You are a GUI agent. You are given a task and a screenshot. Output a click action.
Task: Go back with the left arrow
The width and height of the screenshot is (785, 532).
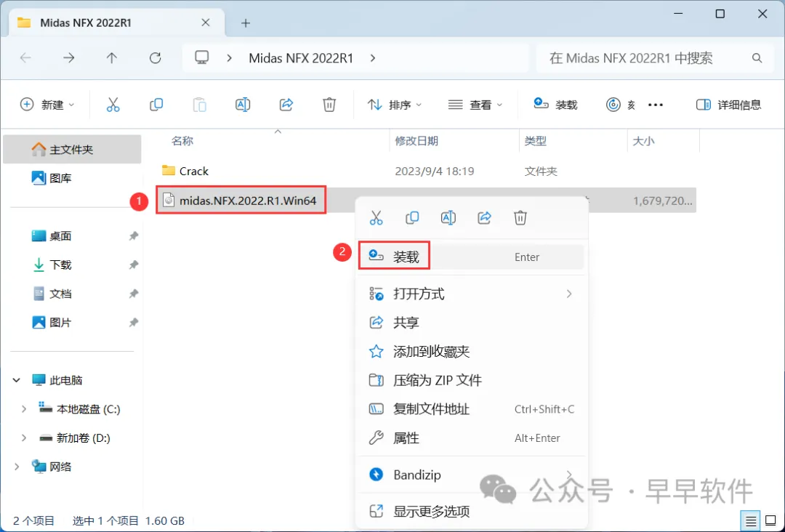pyautogui.click(x=25, y=58)
